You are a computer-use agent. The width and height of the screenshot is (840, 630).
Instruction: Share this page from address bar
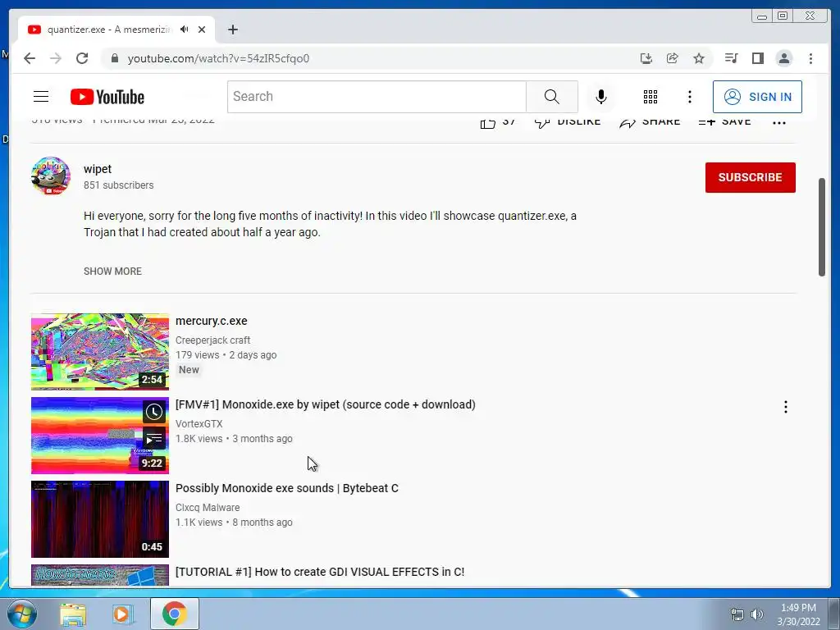coord(673,58)
